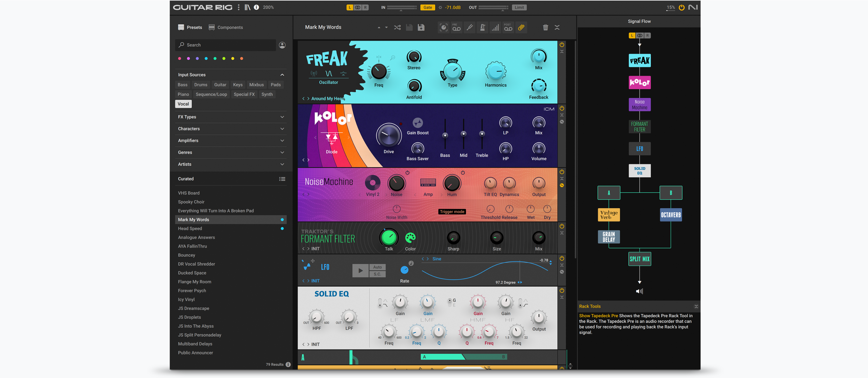Collapse all rack components icon

click(x=557, y=27)
